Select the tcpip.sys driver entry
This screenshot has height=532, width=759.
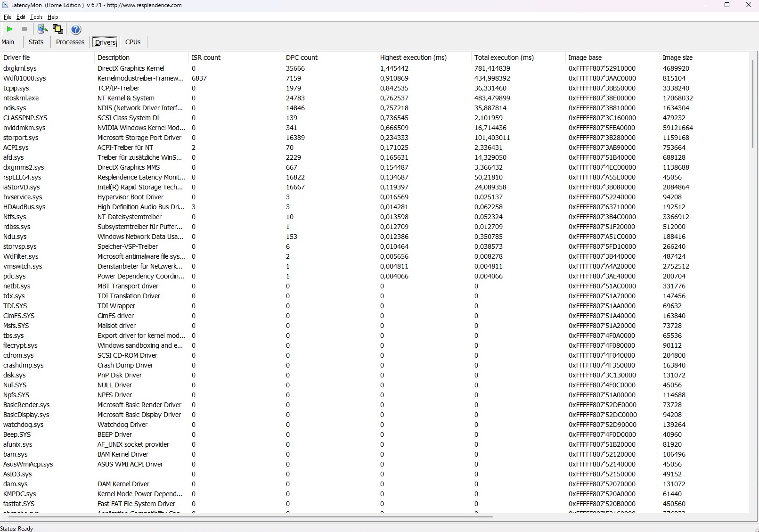[x=16, y=88]
